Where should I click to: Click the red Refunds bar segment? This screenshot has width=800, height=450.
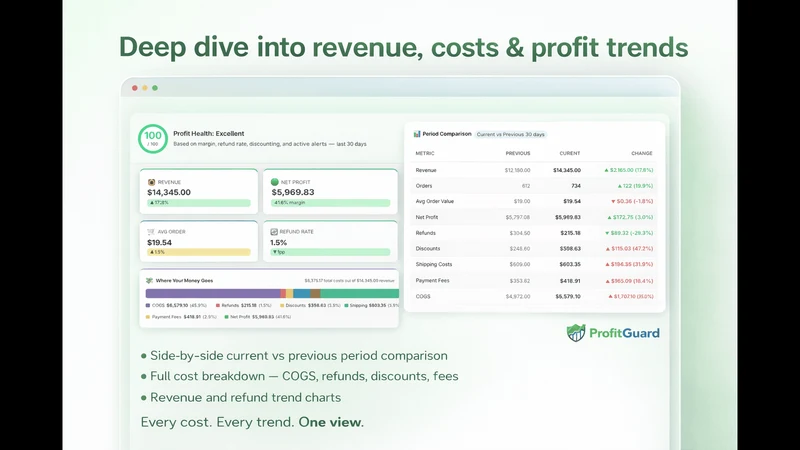(283, 293)
